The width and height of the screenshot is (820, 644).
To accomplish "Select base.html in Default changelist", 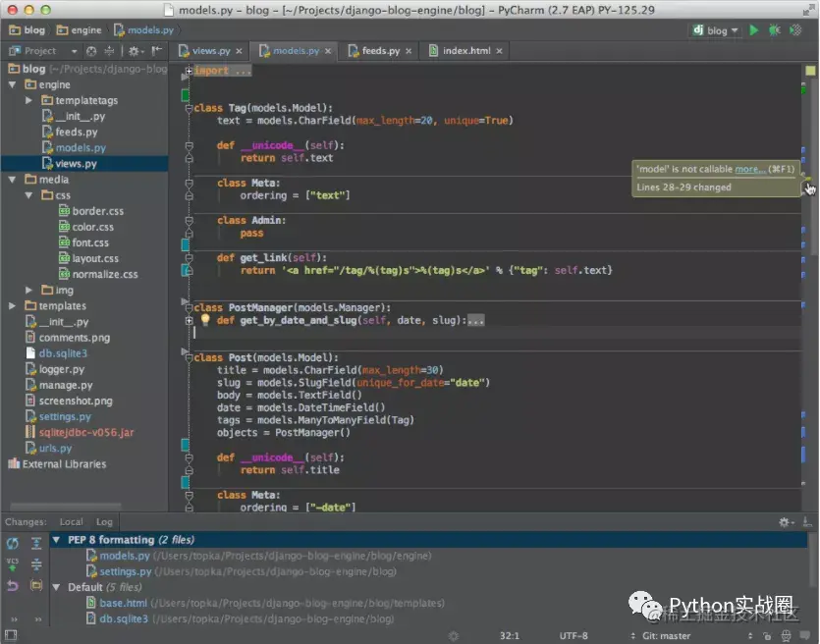I will tap(266, 603).
